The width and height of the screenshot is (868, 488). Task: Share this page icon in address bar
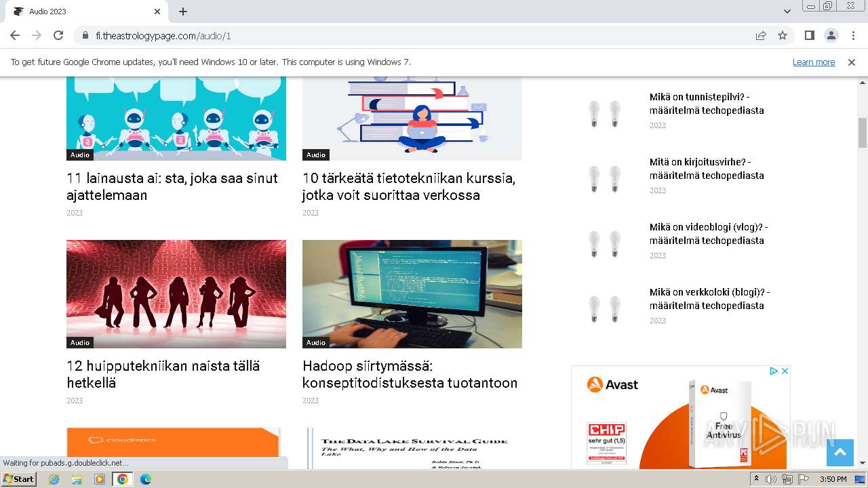click(761, 35)
